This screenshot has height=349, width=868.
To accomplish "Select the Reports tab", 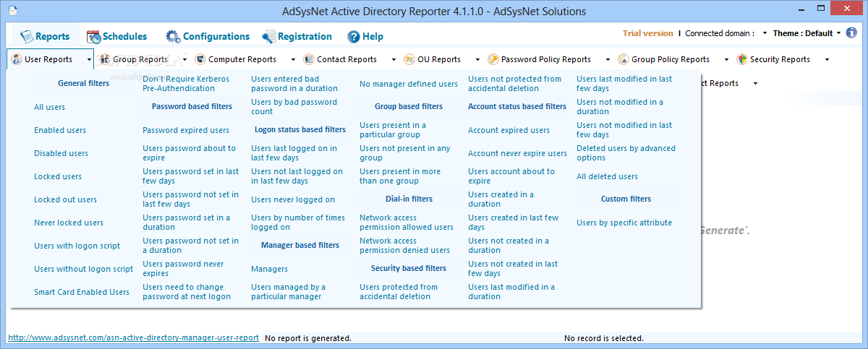I will coord(45,36).
